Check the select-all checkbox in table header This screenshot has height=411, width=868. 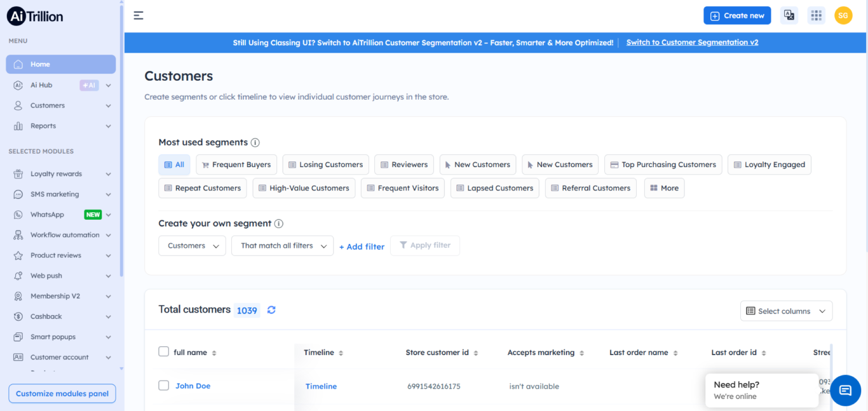pos(163,352)
